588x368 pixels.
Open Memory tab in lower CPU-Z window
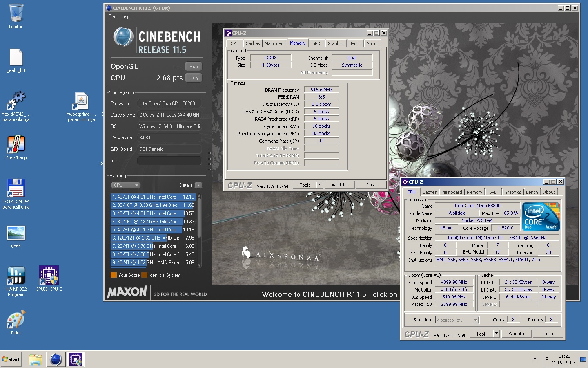[x=474, y=192]
